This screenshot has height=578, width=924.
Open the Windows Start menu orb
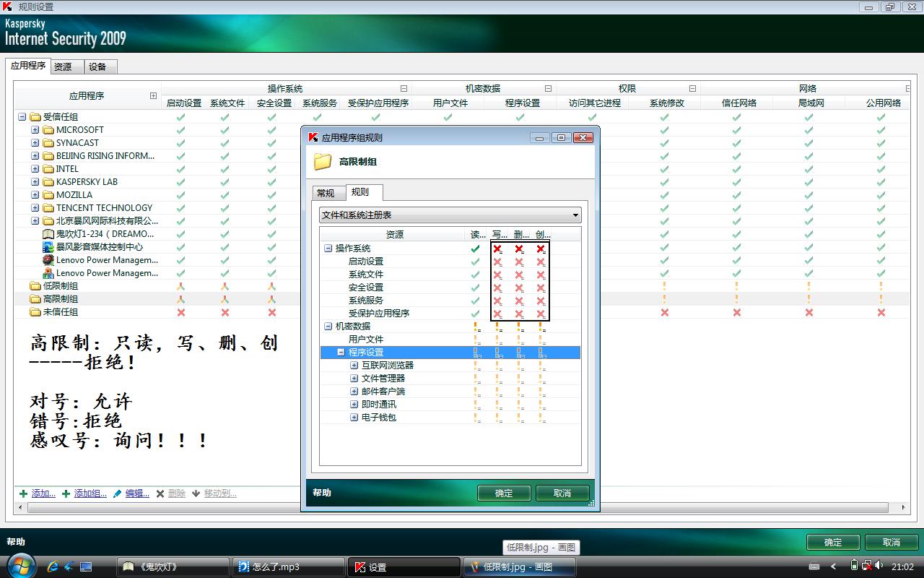[x=19, y=566]
